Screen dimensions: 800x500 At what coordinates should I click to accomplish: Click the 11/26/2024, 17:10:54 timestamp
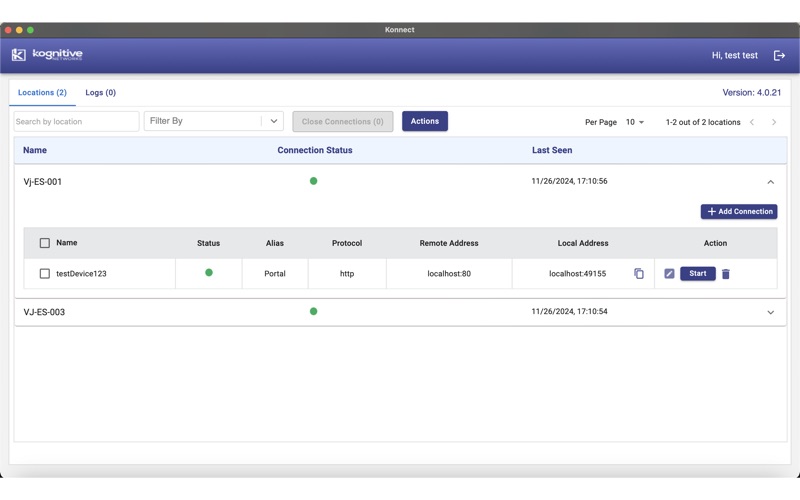pyautogui.click(x=569, y=311)
